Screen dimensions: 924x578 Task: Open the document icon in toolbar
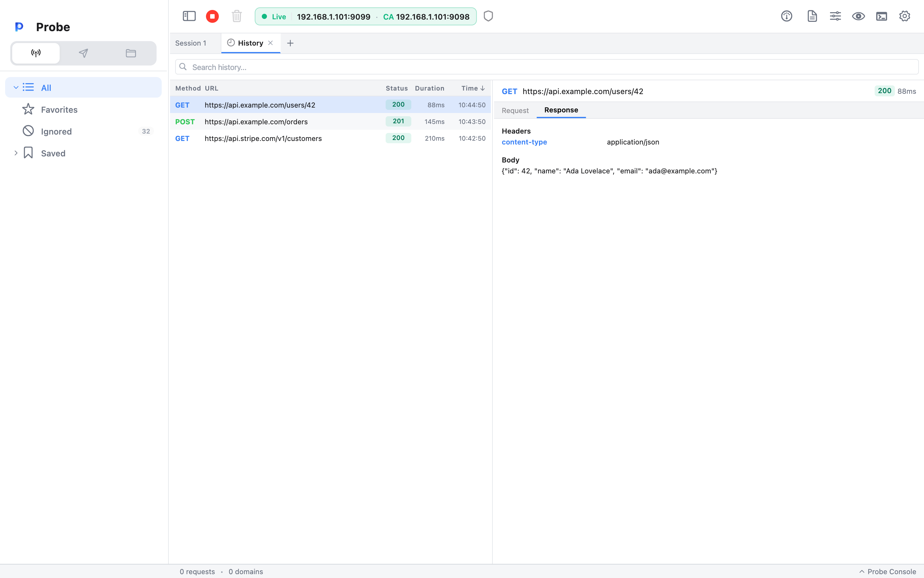(x=812, y=16)
